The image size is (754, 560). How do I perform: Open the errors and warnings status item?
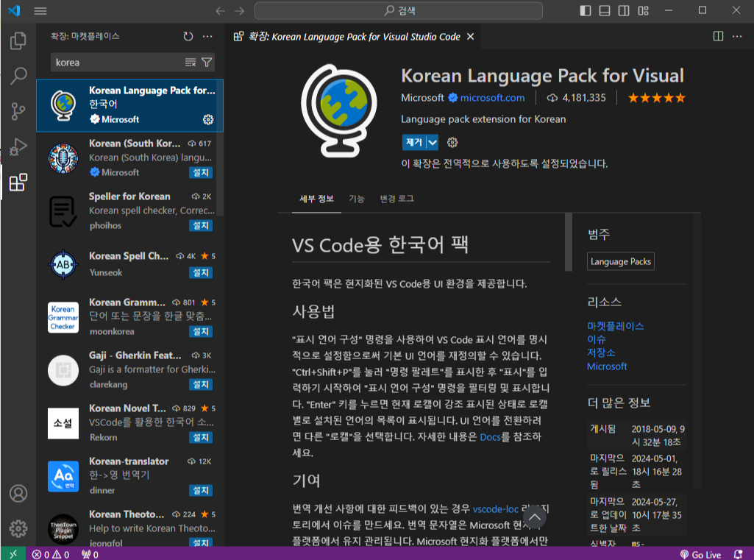51,555
